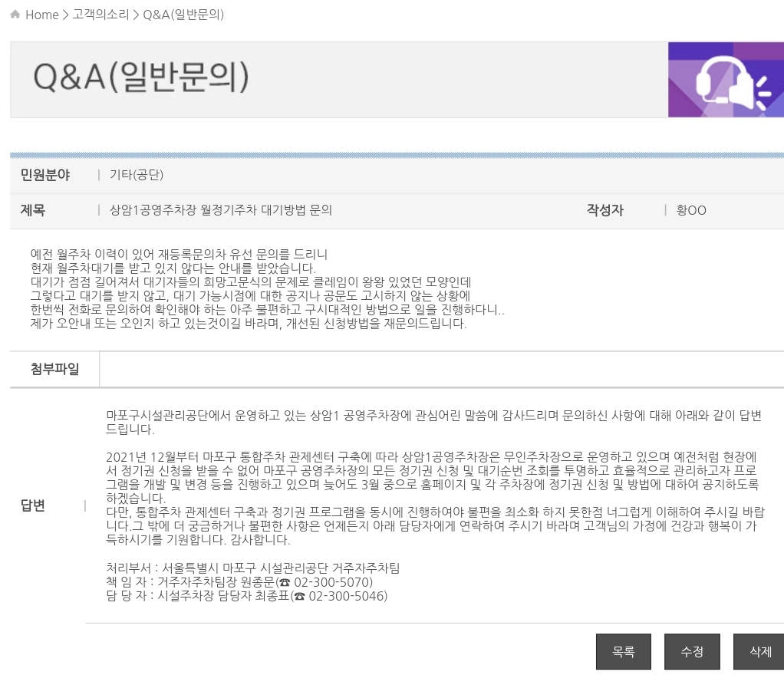Viewport: 784px width, 688px height.
Task: Click the inquiry body text paragraph
Action: pos(267,288)
